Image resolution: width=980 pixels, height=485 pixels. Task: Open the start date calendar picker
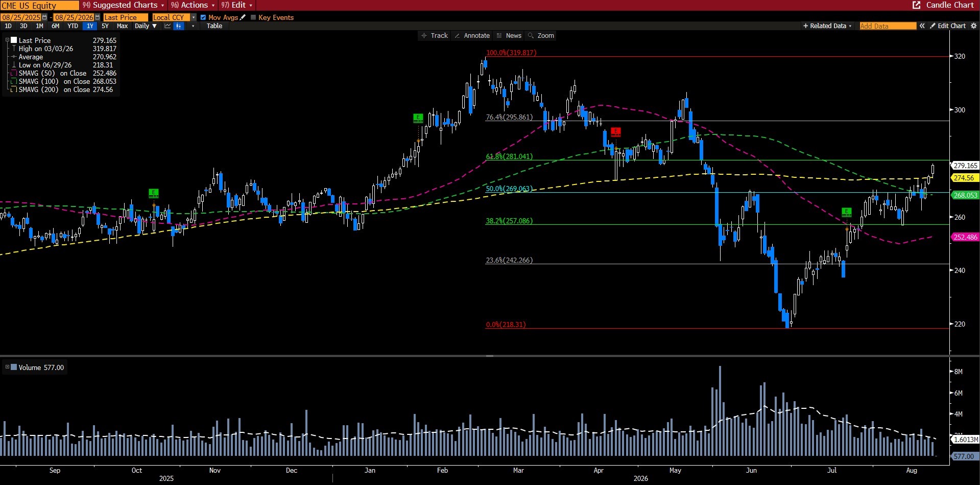(44, 17)
